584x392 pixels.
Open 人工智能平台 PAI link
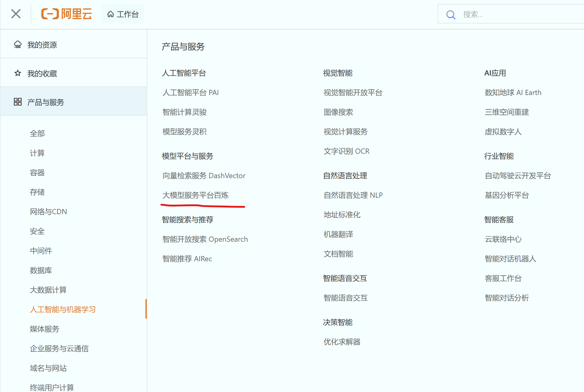[191, 92]
